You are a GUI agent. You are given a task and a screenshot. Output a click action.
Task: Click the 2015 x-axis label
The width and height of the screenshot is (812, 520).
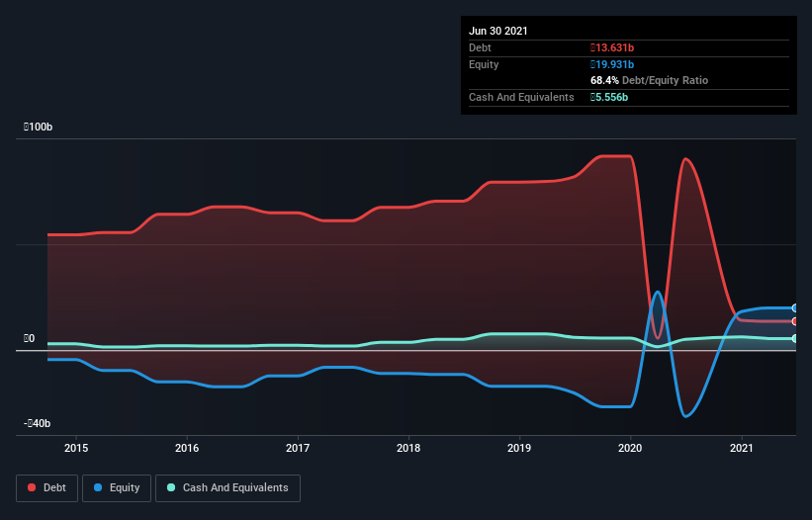(76, 448)
